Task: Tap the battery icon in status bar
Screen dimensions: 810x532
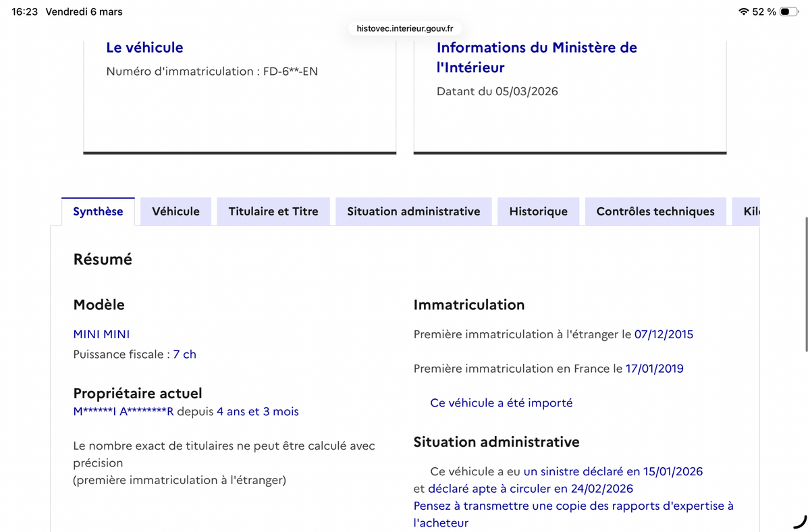Action: 788,11
